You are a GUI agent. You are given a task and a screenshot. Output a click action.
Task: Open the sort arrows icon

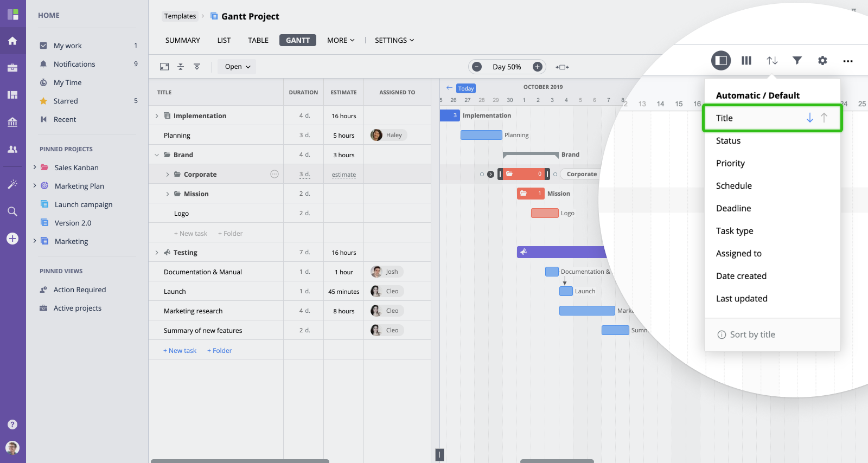772,60
